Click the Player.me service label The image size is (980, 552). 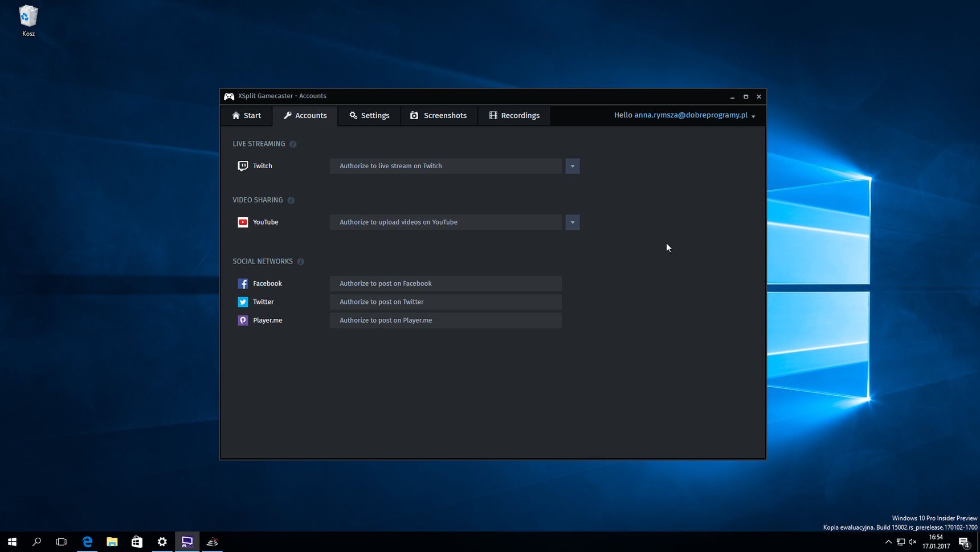coord(268,320)
